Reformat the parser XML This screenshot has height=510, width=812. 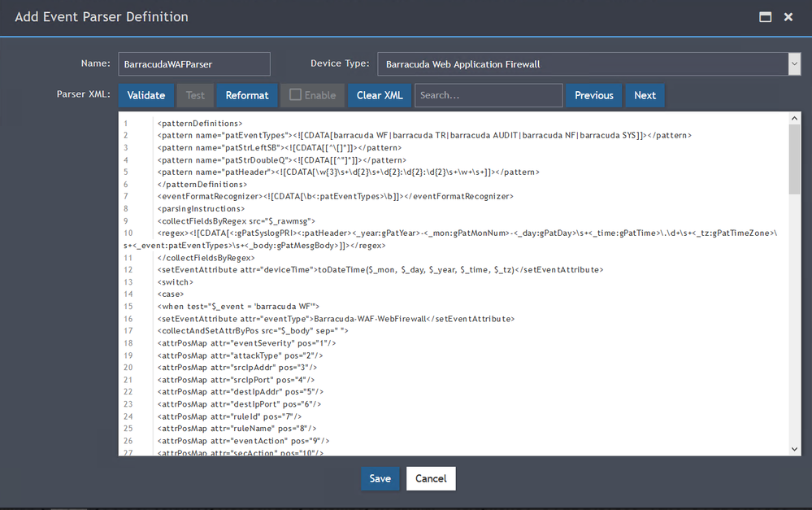[x=247, y=95]
